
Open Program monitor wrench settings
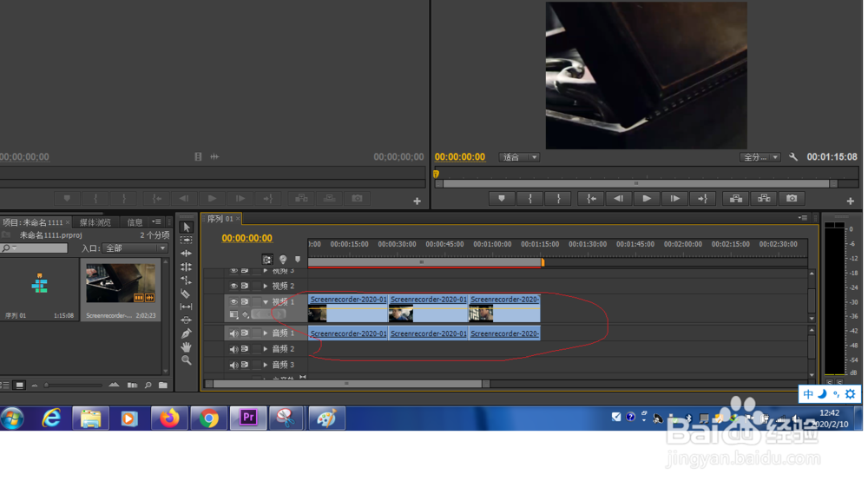coord(793,157)
